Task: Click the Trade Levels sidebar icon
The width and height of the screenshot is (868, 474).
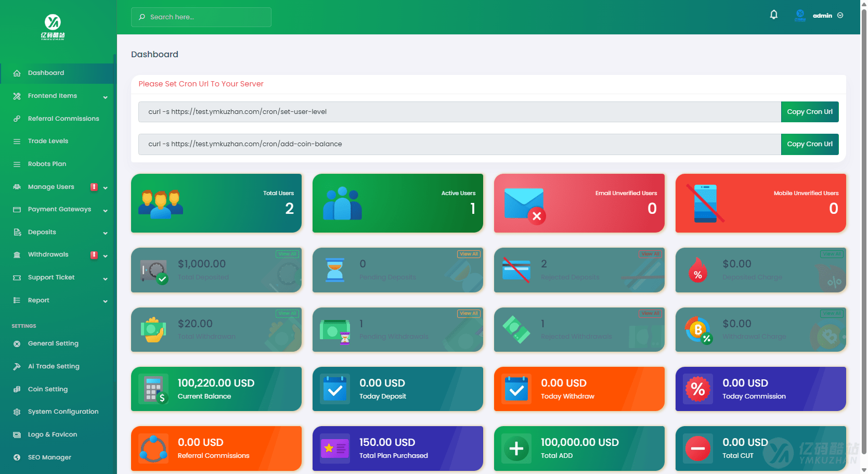Action: (x=17, y=140)
